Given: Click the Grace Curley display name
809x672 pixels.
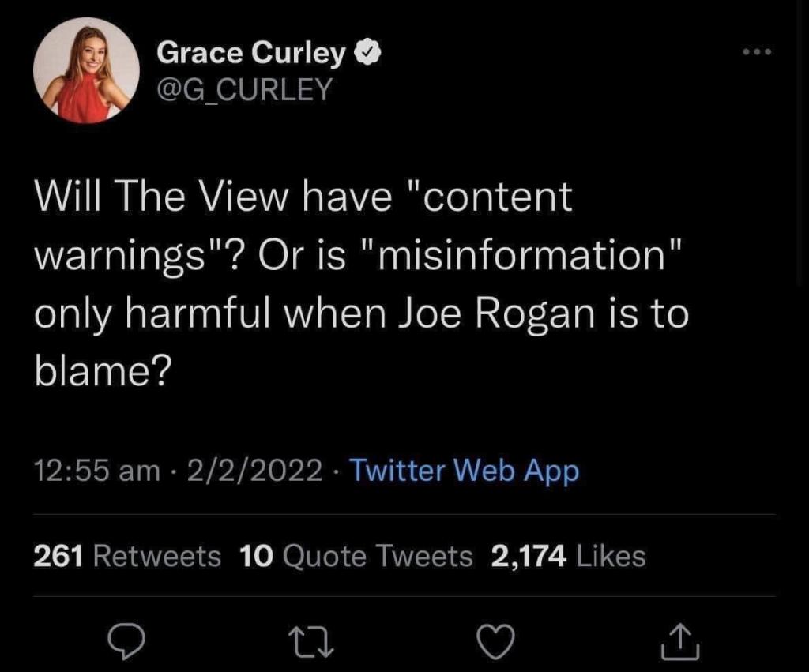Looking at the screenshot, I should tap(251, 54).
